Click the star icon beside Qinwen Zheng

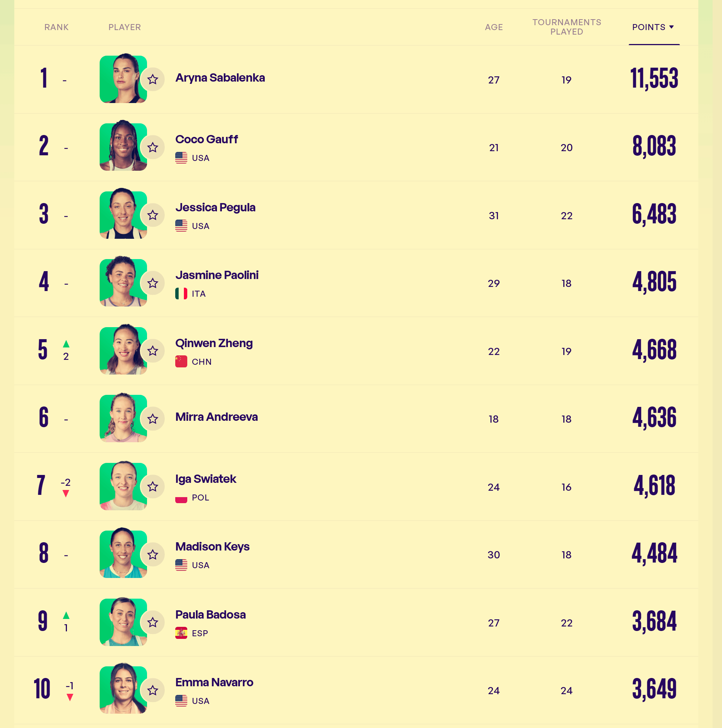(x=153, y=351)
